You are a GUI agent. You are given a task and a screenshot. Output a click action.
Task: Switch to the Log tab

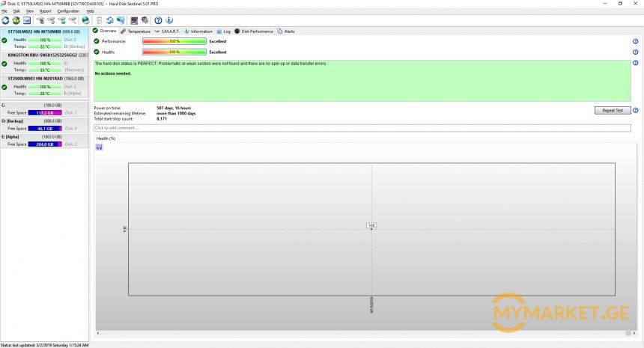223,31
